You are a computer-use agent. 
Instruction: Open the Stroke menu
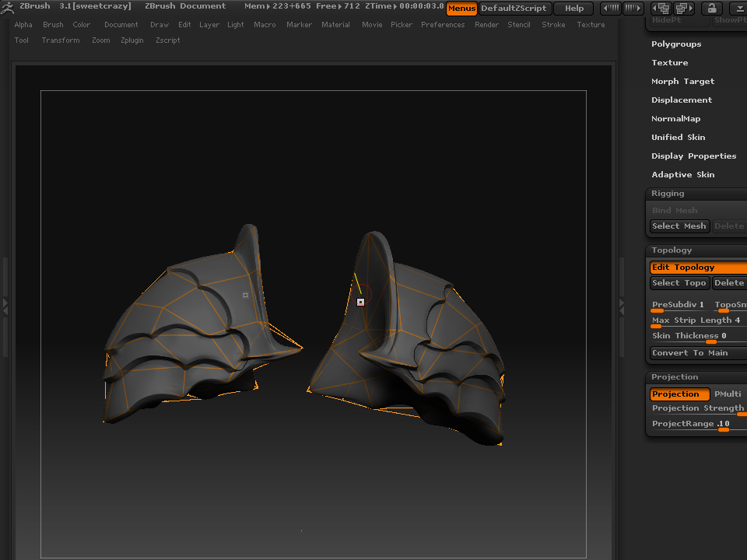(x=553, y=25)
